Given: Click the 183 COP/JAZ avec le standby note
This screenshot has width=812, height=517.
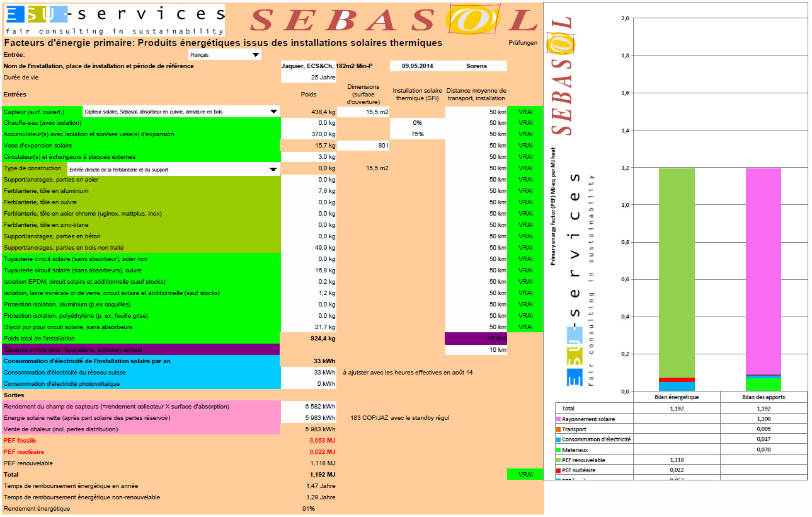Looking at the screenshot, I should 399,418.
